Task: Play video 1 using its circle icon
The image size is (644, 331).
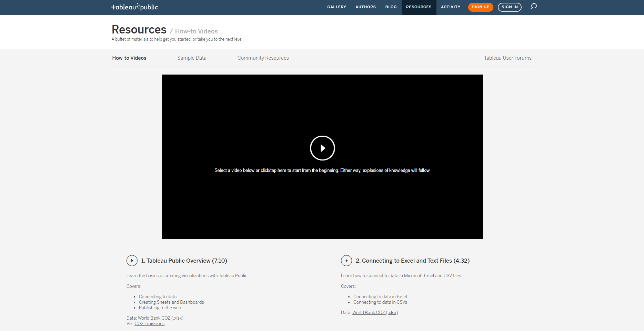Action: pyautogui.click(x=132, y=261)
